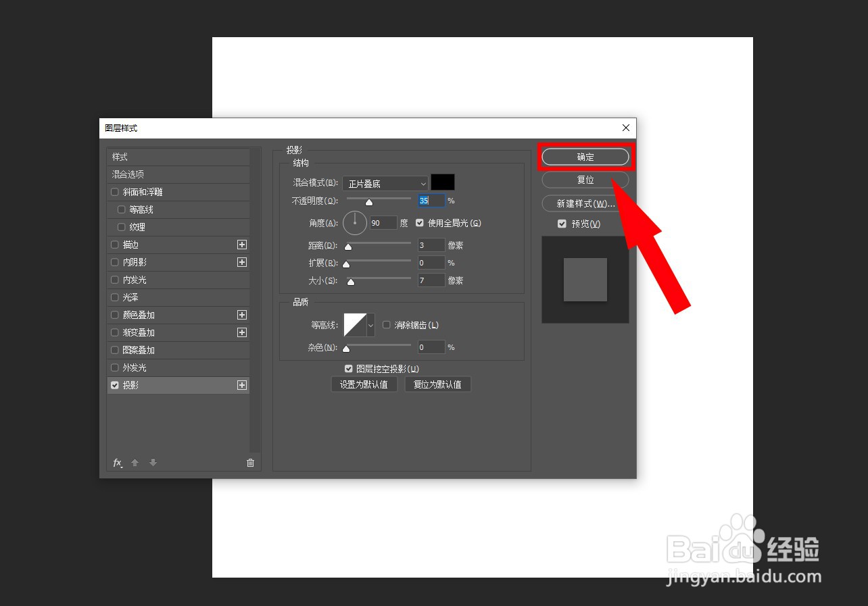Click the 不透明度 value field
The image size is (868, 606).
coord(431,201)
